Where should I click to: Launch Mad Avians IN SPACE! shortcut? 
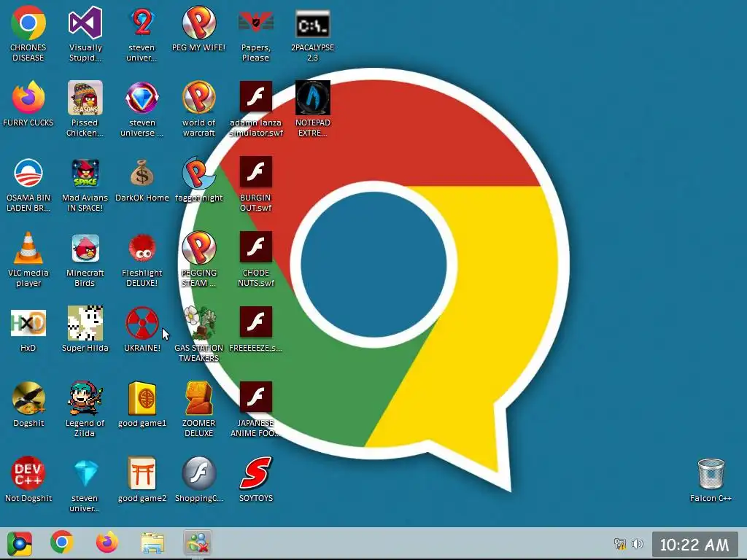85,173
